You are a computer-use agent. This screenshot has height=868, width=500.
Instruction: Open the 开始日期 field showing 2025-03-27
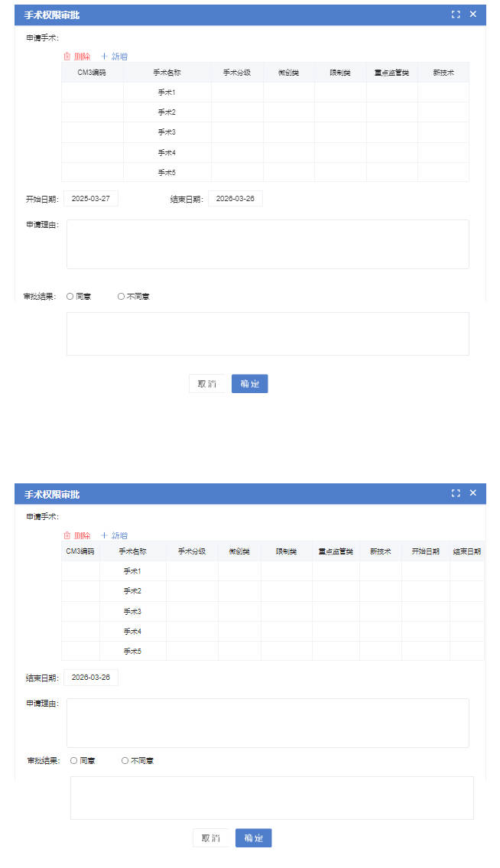[91, 198]
